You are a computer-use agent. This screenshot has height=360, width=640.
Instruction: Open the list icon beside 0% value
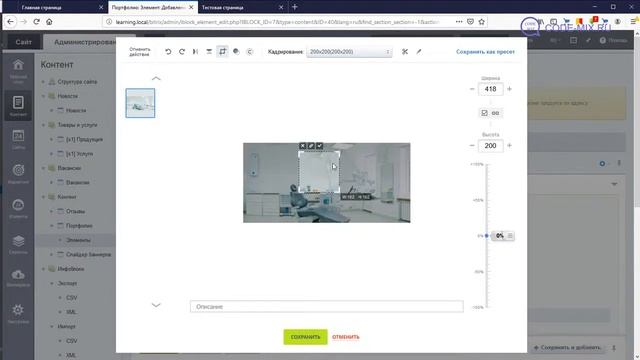[x=510, y=236]
